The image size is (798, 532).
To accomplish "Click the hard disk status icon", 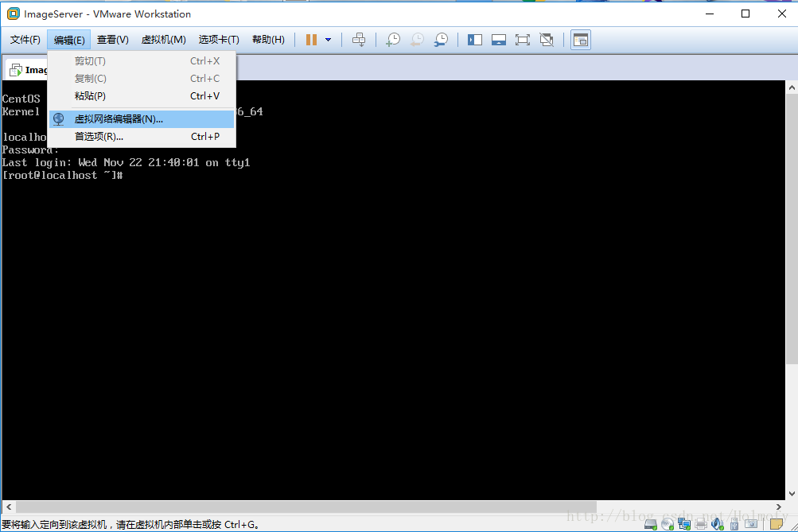I will point(650,524).
